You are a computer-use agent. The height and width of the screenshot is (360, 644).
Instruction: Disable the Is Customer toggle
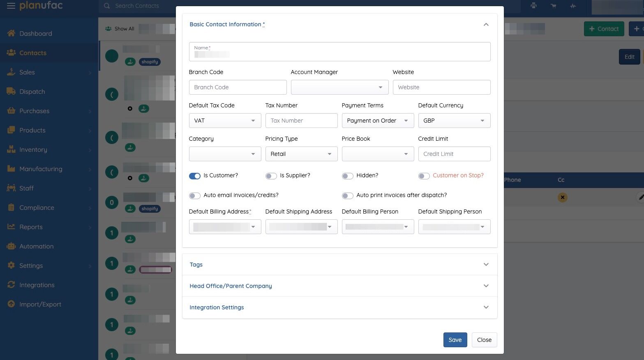pos(195,176)
